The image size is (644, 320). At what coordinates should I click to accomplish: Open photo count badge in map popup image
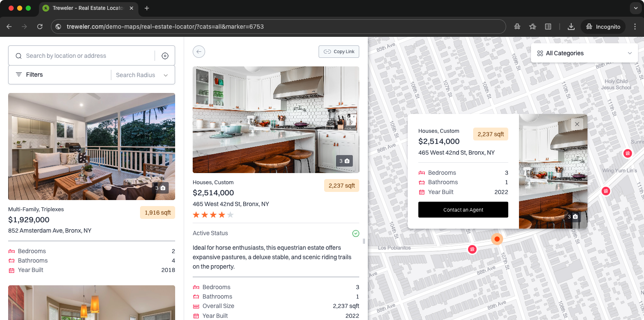tap(572, 216)
